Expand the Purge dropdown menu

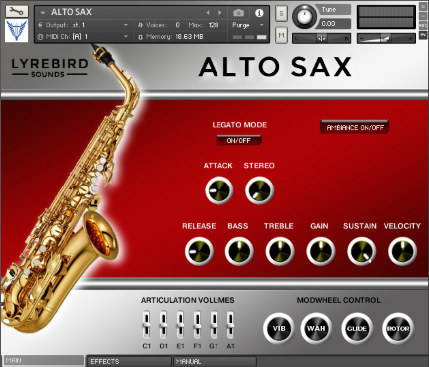pos(248,25)
